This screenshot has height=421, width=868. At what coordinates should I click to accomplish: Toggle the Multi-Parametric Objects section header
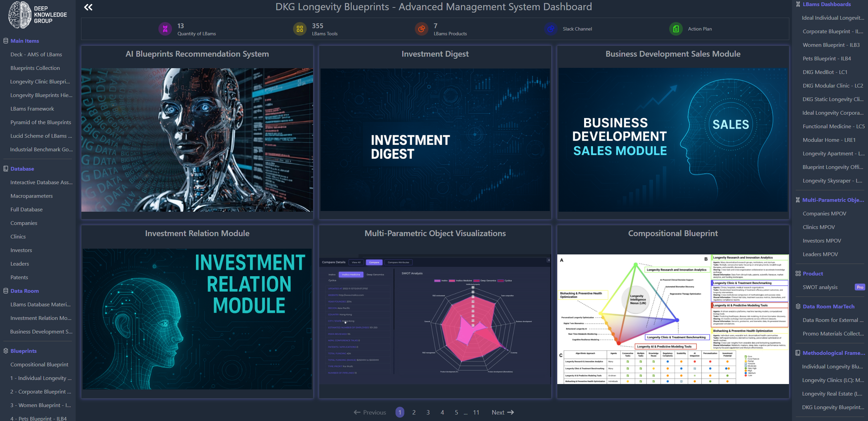(832, 200)
